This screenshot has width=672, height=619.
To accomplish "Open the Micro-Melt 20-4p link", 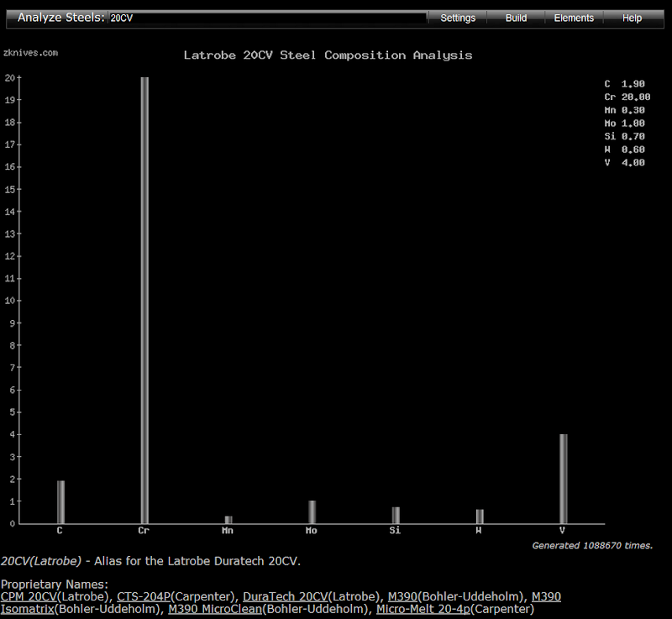I will tap(423, 609).
